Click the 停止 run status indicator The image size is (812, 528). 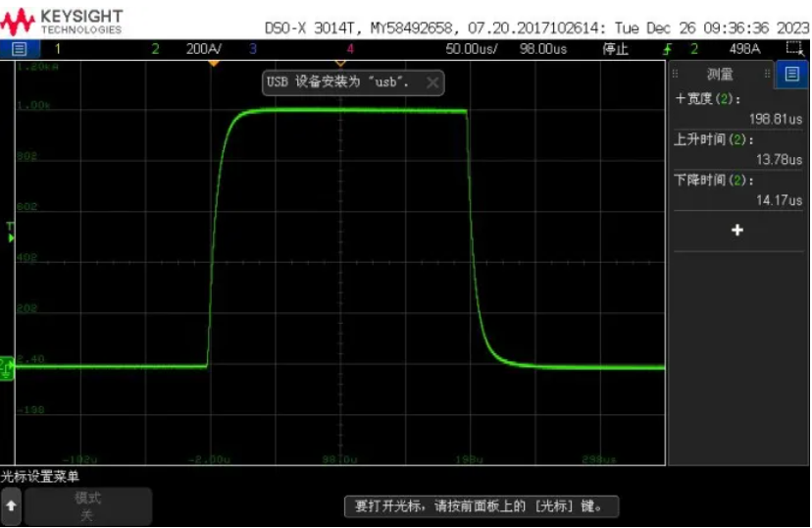615,49
